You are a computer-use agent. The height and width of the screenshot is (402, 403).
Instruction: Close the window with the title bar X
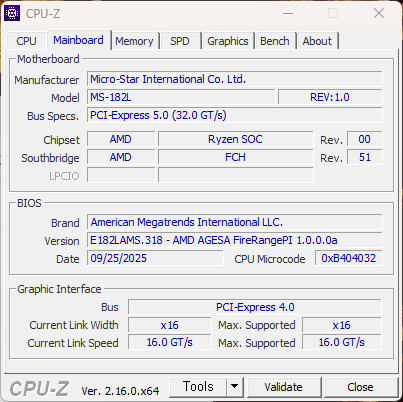click(x=379, y=14)
